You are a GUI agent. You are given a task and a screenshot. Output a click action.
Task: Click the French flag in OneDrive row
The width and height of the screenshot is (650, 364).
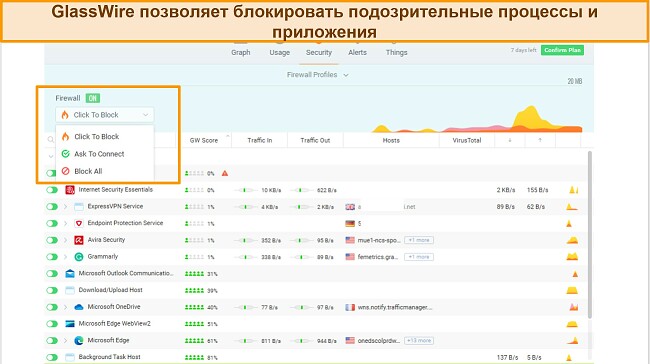coord(350,307)
